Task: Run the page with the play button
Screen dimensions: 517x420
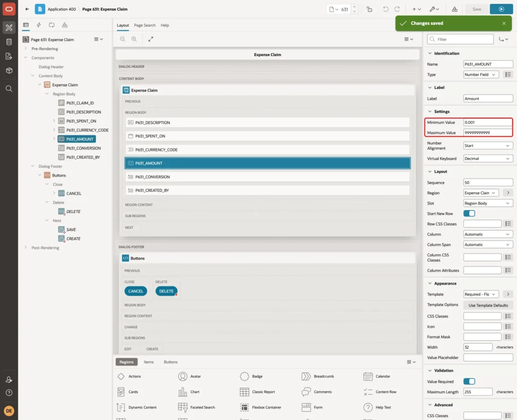Action: pyautogui.click(x=501, y=9)
